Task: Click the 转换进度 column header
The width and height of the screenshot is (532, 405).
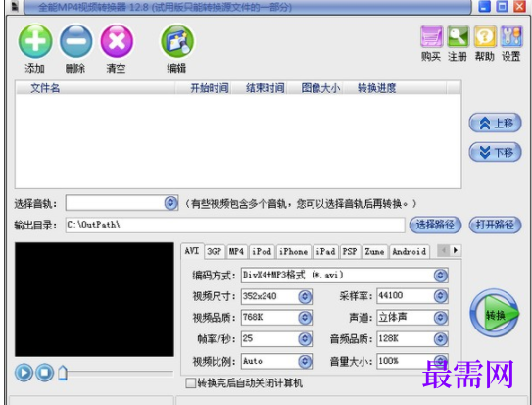Action: pyautogui.click(x=395, y=88)
